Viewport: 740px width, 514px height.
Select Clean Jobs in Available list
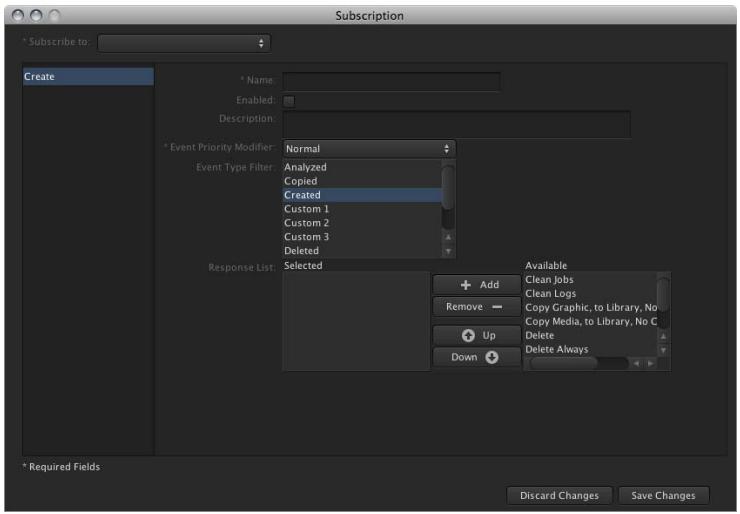tap(590, 279)
